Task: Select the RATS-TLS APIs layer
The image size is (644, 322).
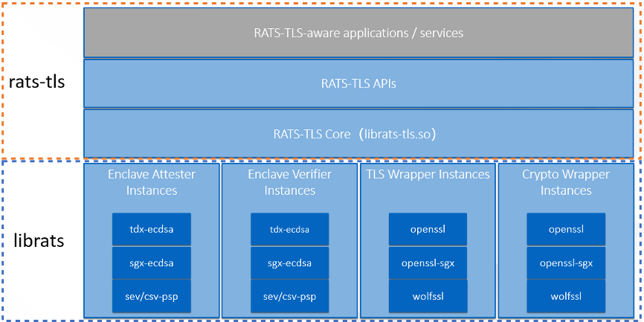Action: [358, 83]
